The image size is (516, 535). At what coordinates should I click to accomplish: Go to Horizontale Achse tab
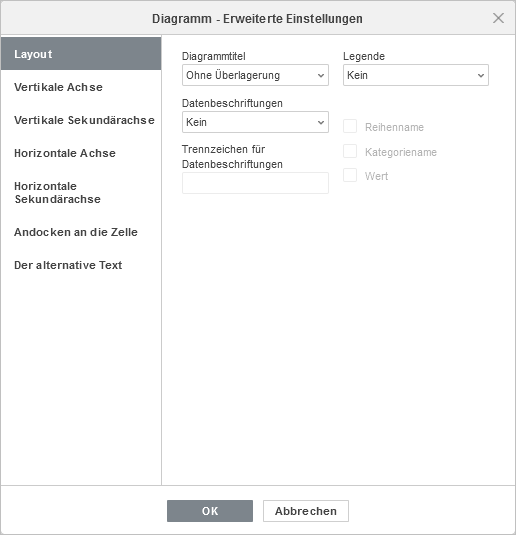(x=81, y=153)
